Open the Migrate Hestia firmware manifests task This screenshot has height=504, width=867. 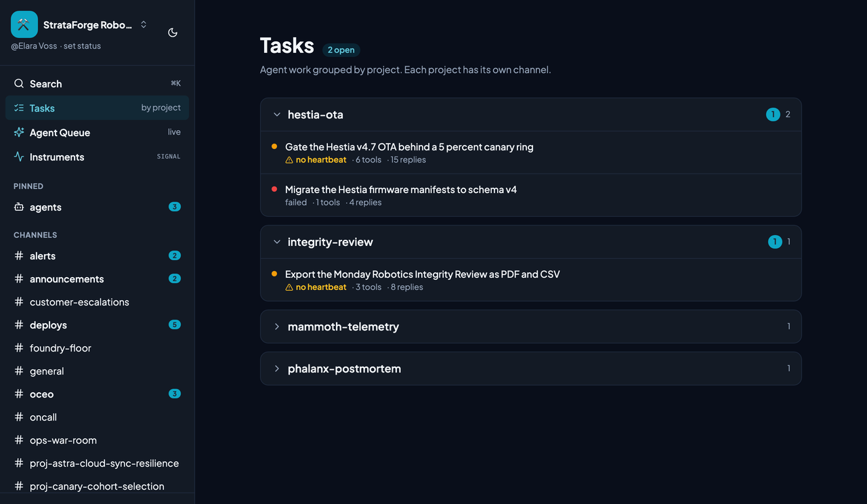pyautogui.click(x=531, y=195)
